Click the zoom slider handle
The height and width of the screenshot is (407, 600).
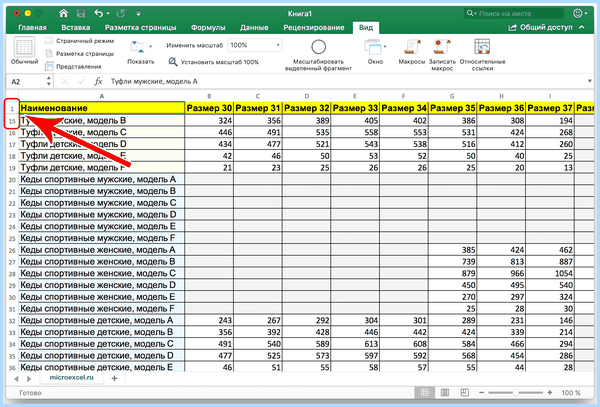[x=515, y=392]
